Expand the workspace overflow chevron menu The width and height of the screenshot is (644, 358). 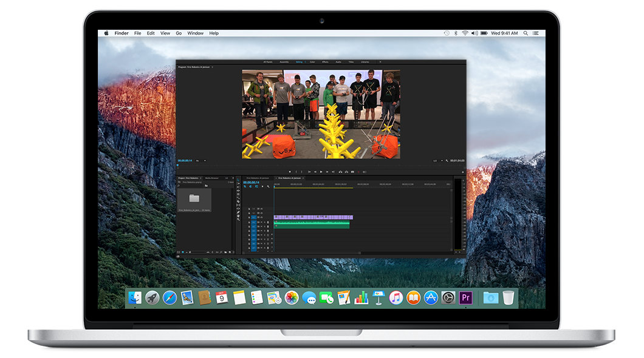pos(380,62)
